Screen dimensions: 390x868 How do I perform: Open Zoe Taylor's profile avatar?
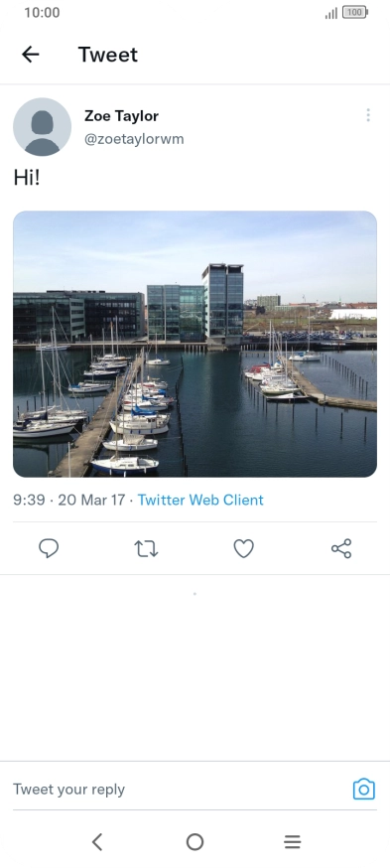[x=42, y=127]
